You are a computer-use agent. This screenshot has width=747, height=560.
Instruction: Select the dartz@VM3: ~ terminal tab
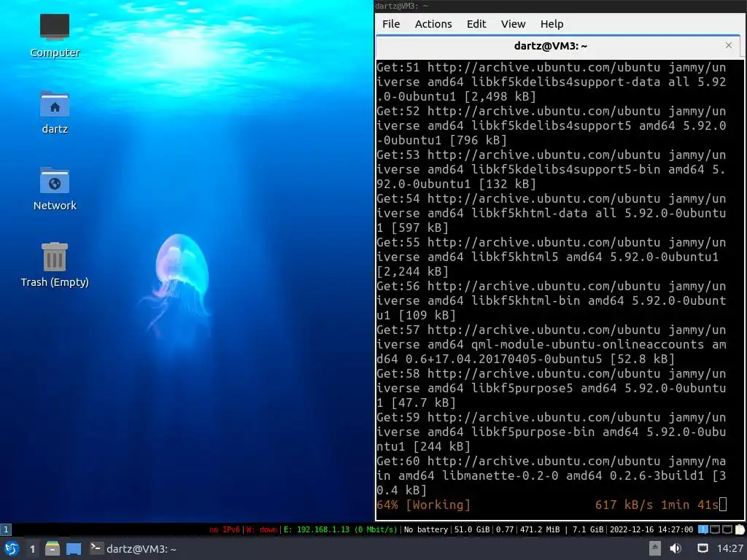550,46
